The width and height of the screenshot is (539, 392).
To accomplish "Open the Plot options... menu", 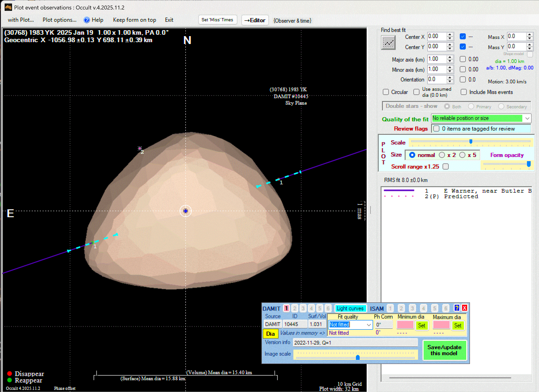I will coord(59,20).
